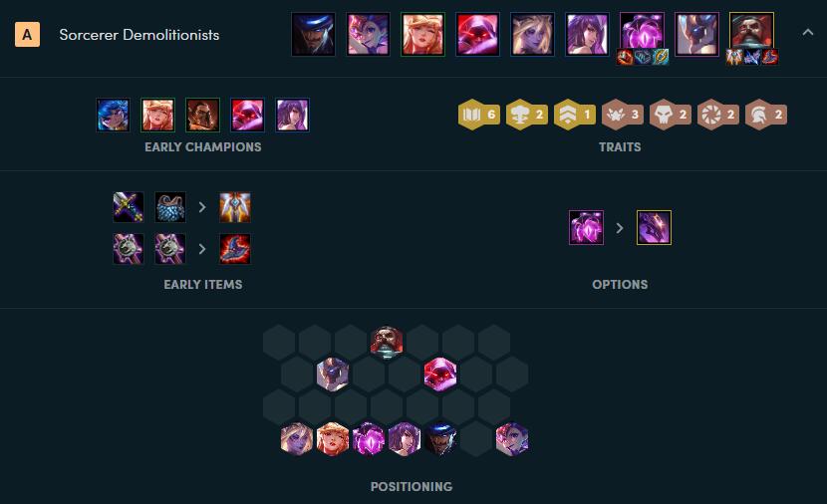Select Gangplank portrait with gold border

pos(751,31)
